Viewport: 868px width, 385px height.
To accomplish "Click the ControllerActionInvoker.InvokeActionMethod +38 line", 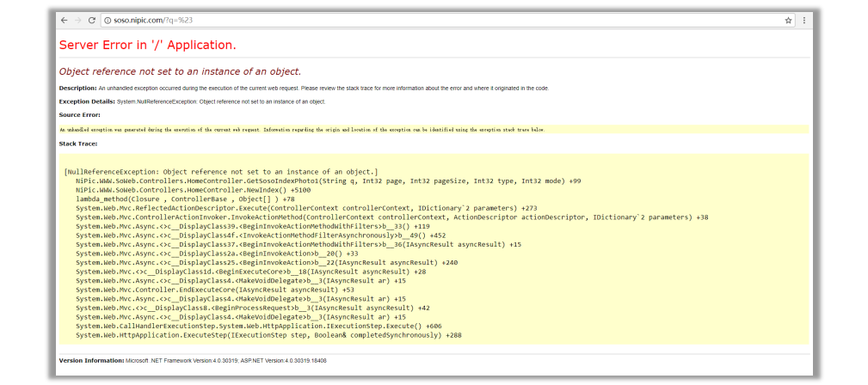I will pyautogui.click(x=392, y=217).
